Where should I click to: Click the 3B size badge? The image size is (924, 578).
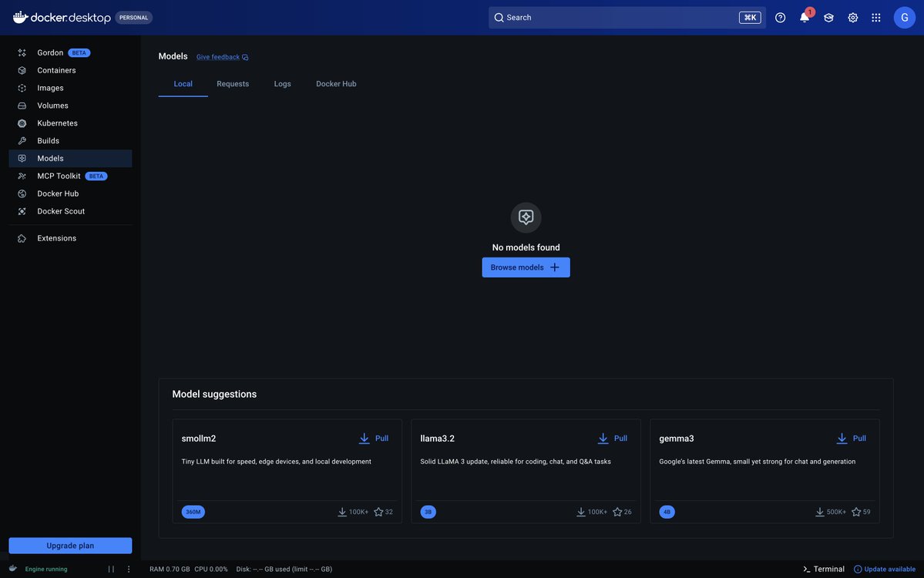click(x=428, y=512)
